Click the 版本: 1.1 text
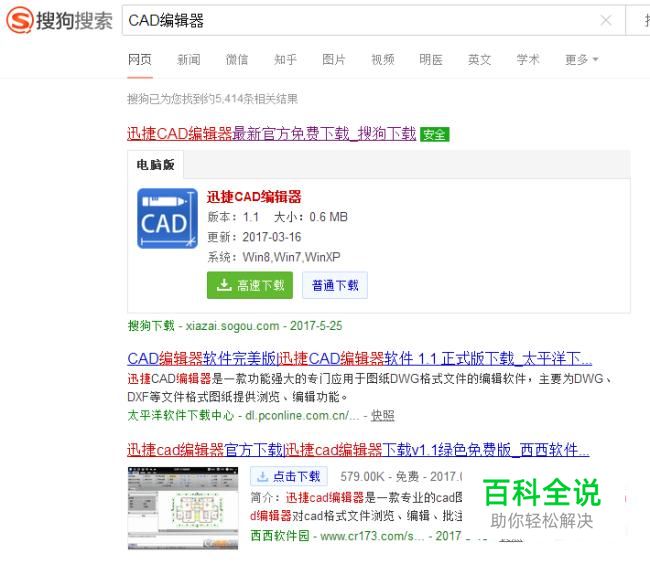Image resolution: width=650 pixels, height=564 pixels. pyautogui.click(x=233, y=217)
